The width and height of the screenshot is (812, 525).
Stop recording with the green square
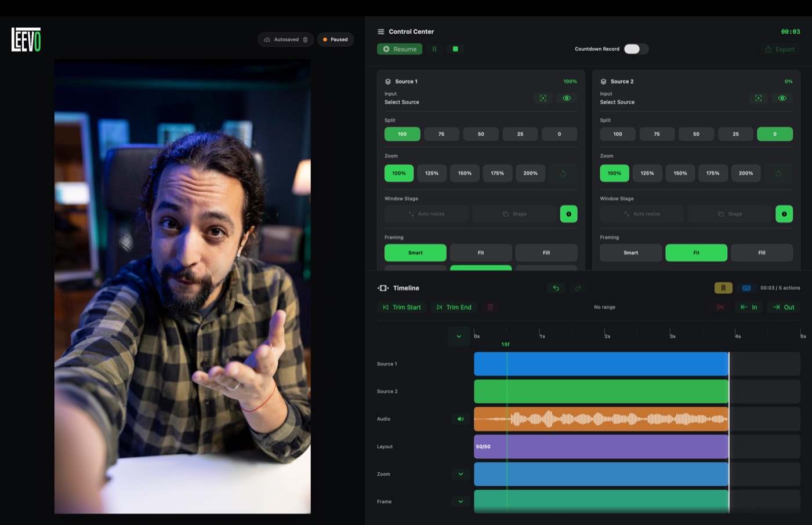click(x=455, y=49)
